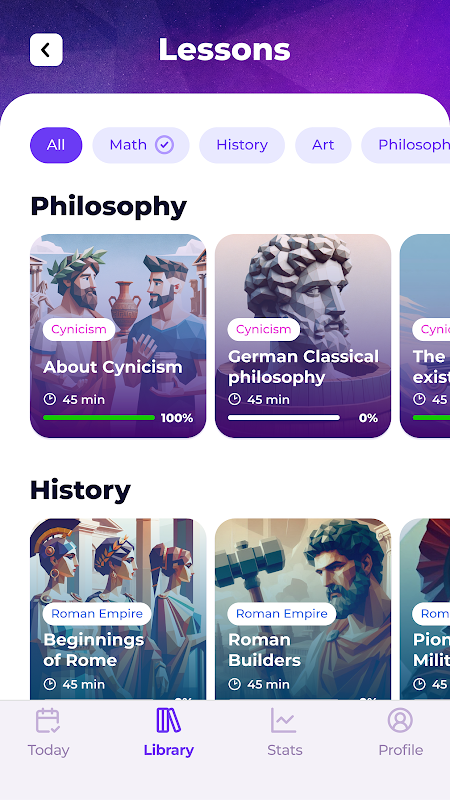Screen dimensions: 450x800
Task: Open the Roman Builders lesson card
Action: tap(303, 610)
